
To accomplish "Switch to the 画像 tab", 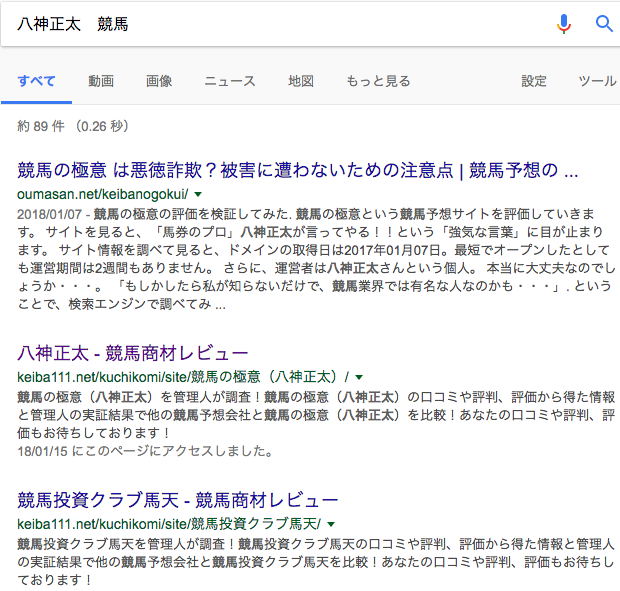I will click(x=159, y=81).
